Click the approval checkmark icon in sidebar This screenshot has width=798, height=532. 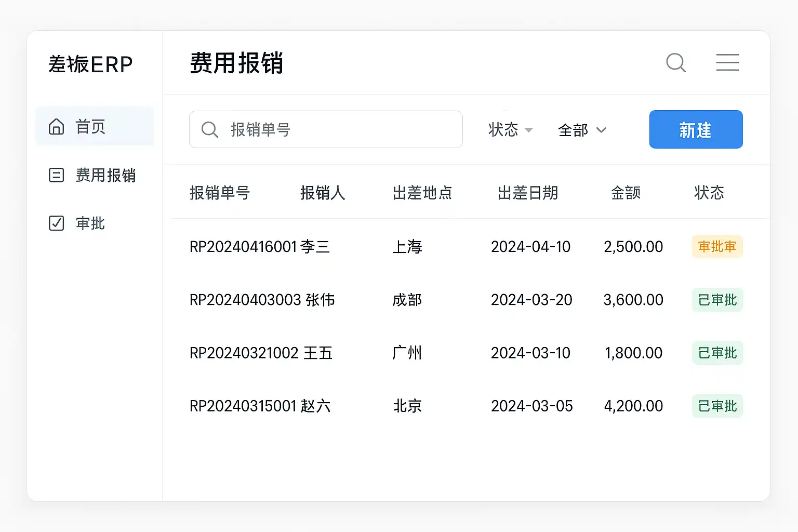tap(56, 223)
